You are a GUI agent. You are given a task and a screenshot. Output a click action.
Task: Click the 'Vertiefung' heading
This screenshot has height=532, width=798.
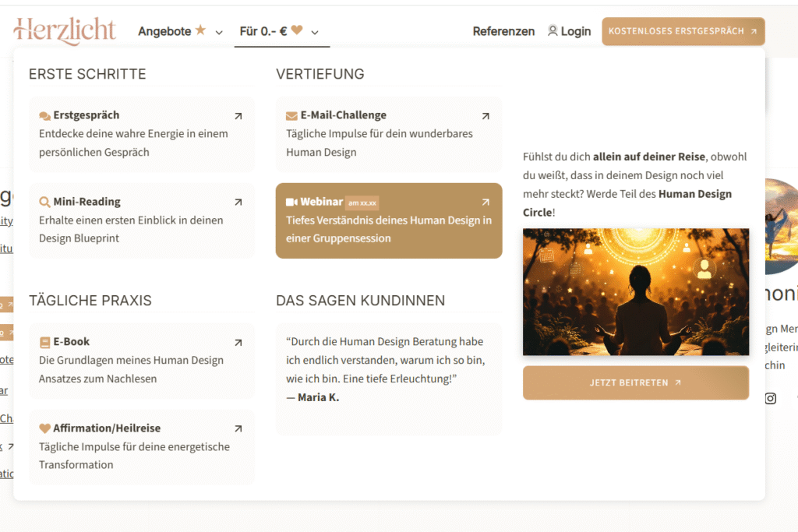320,74
